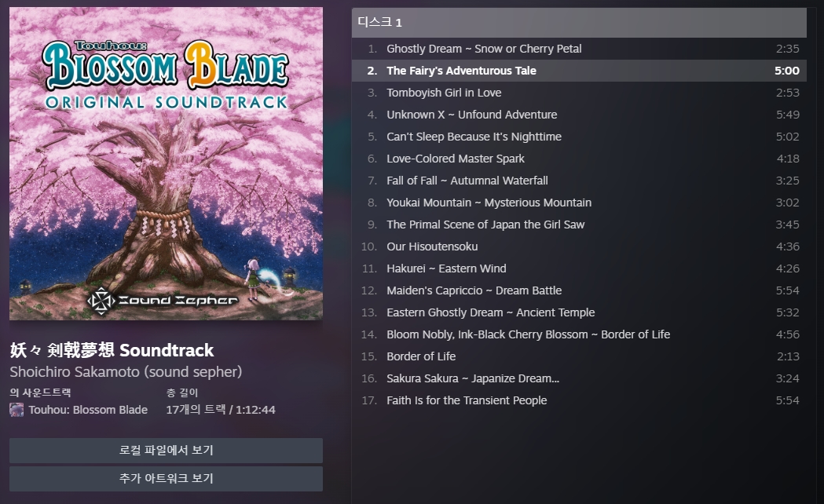Select Sakura Sakura ~ Japanize Dream... track
The width and height of the screenshot is (824, 504).
pyautogui.click(x=579, y=378)
